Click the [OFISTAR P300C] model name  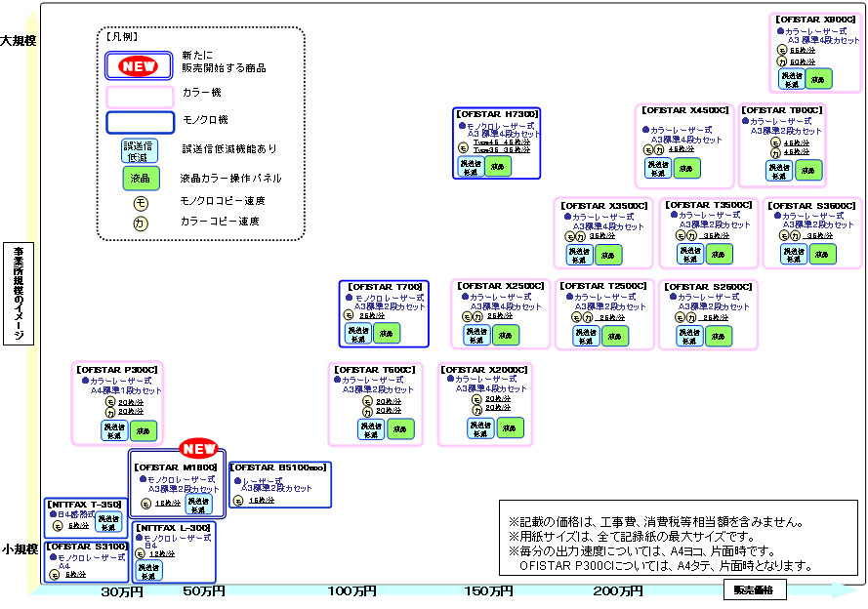tap(117, 370)
